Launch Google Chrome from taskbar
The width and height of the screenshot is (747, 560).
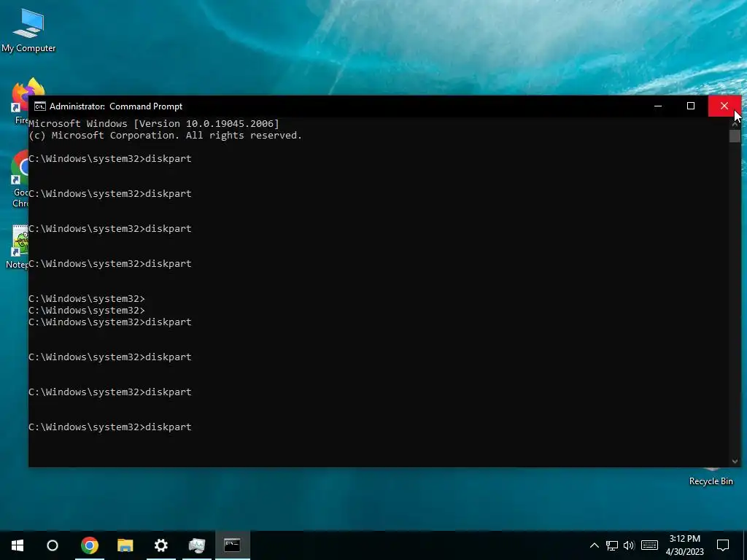pyautogui.click(x=90, y=545)
